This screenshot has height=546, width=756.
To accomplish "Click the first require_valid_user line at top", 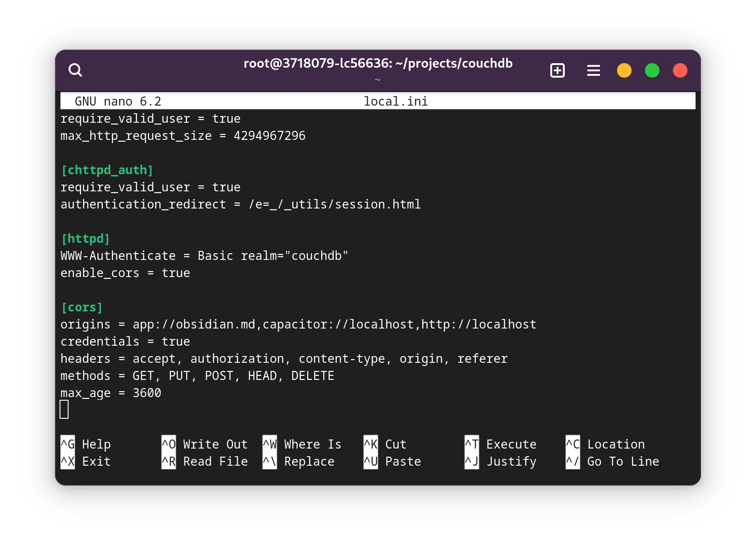I will click(151, 119).
